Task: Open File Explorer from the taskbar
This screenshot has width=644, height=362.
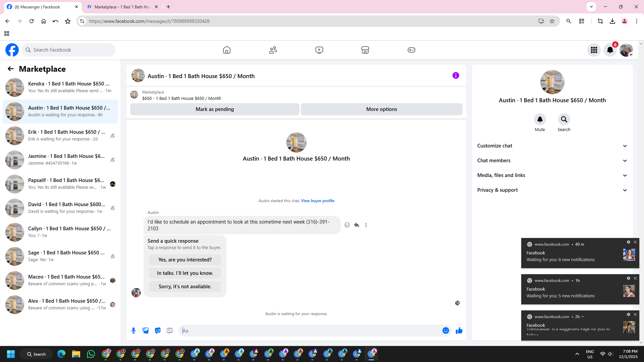Action: coord(76,354)
